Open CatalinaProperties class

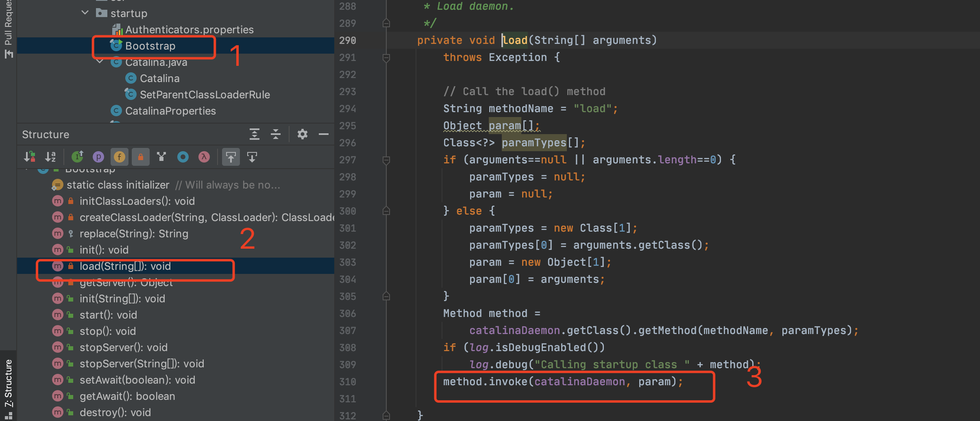pyautogui.click(x=170, y=111)
